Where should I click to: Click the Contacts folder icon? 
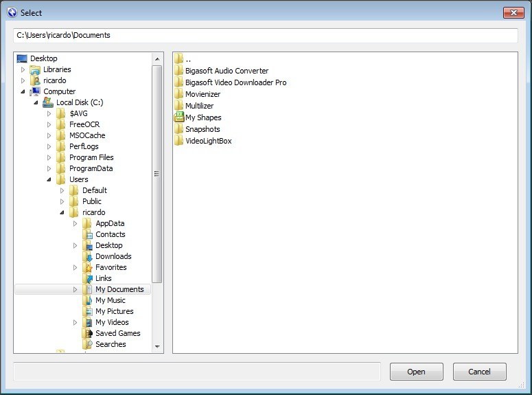pos(88,234)
